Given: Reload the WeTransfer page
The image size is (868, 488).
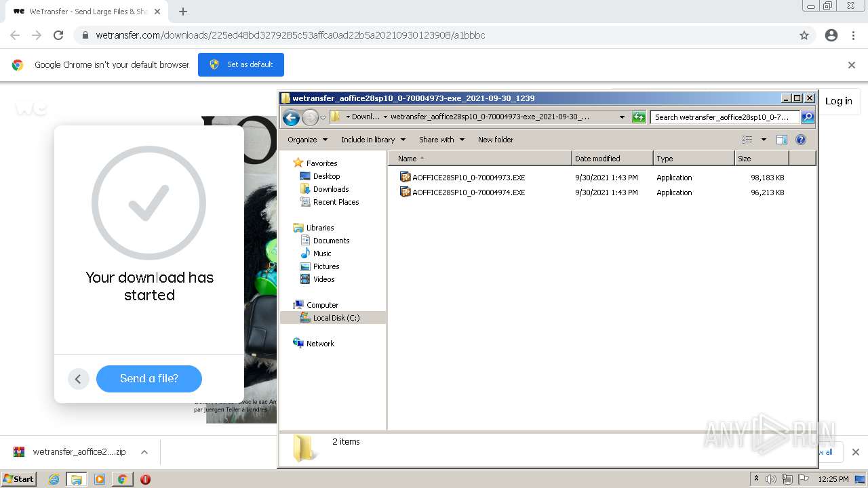Looking at the screenshot, I should pos(58,35).
